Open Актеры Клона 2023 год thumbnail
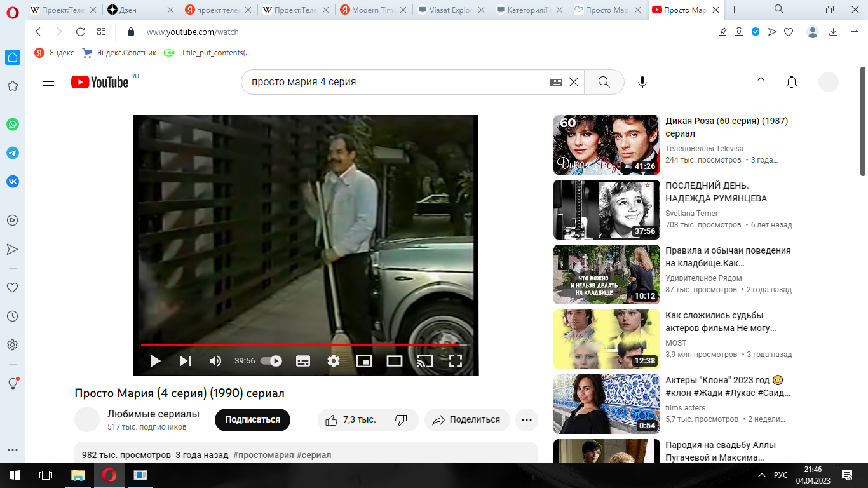868x488 pixels. coord(607,404)
